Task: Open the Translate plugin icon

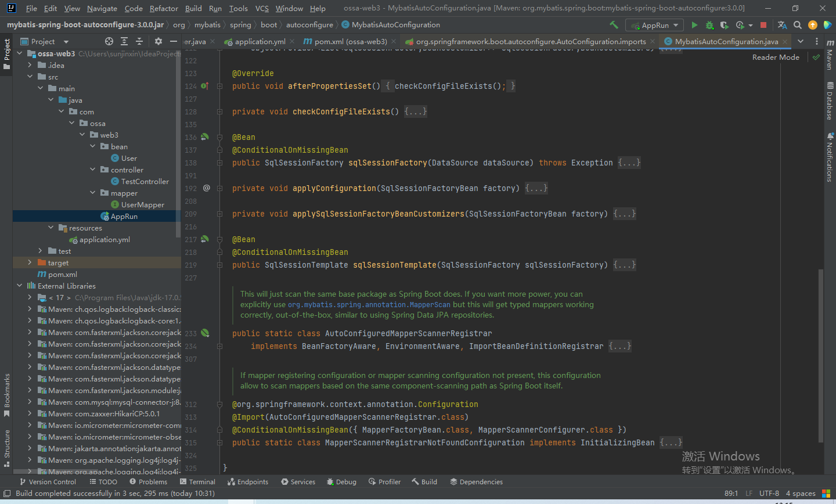Action: point(782,25)
